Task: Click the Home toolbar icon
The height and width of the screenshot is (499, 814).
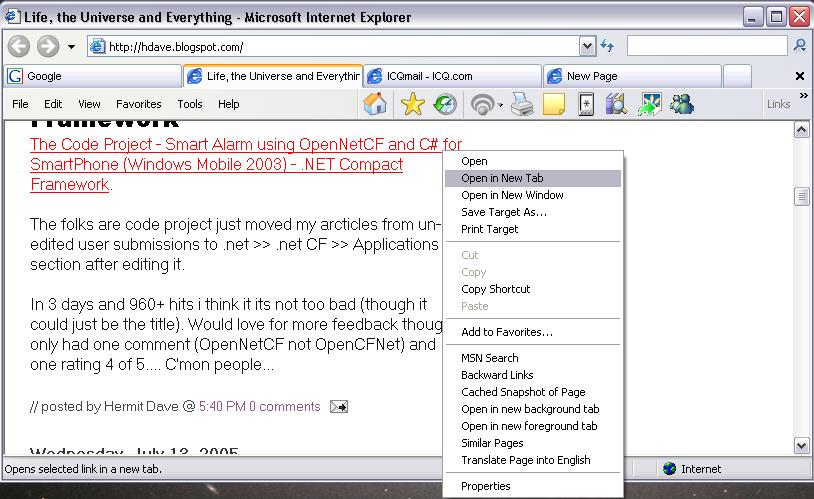Action: coord(375,103)
